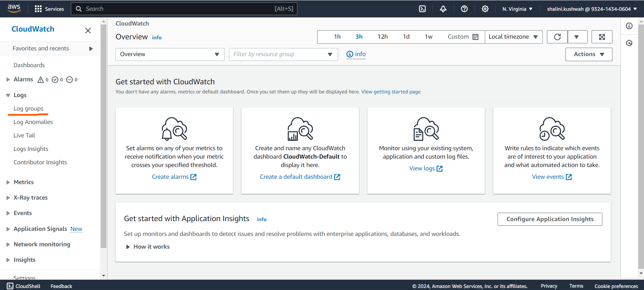
Task: Enter full screen dashboard mode
Action: coord(602,37)
